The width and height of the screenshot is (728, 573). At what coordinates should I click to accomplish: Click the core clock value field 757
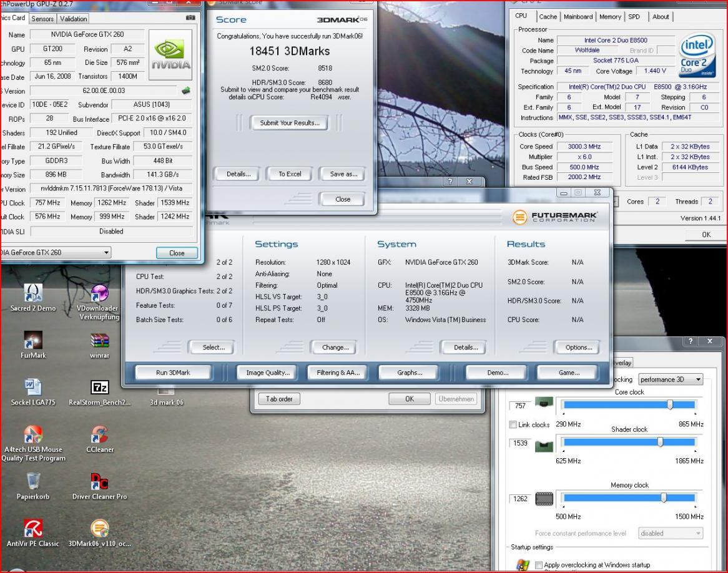(520, 406)
